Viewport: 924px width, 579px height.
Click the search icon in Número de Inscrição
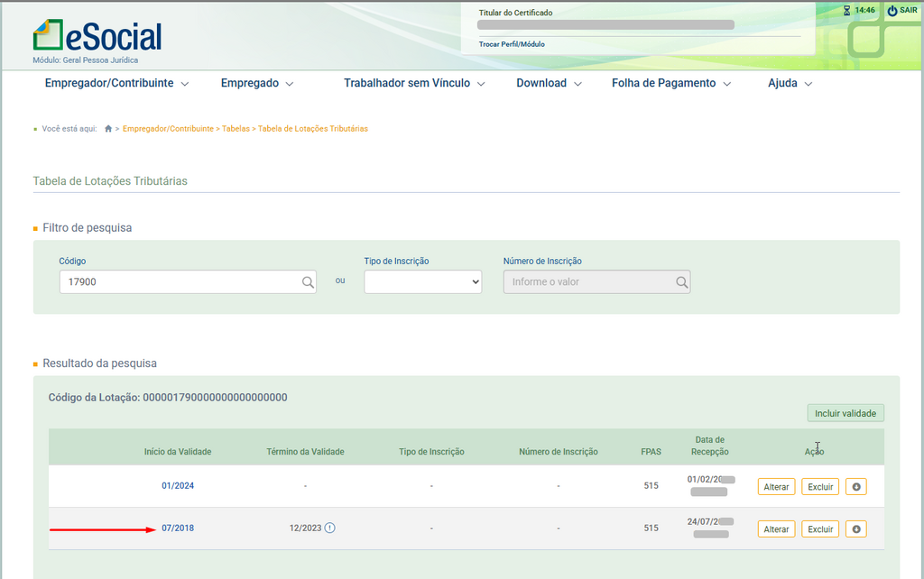coord(681,282)
